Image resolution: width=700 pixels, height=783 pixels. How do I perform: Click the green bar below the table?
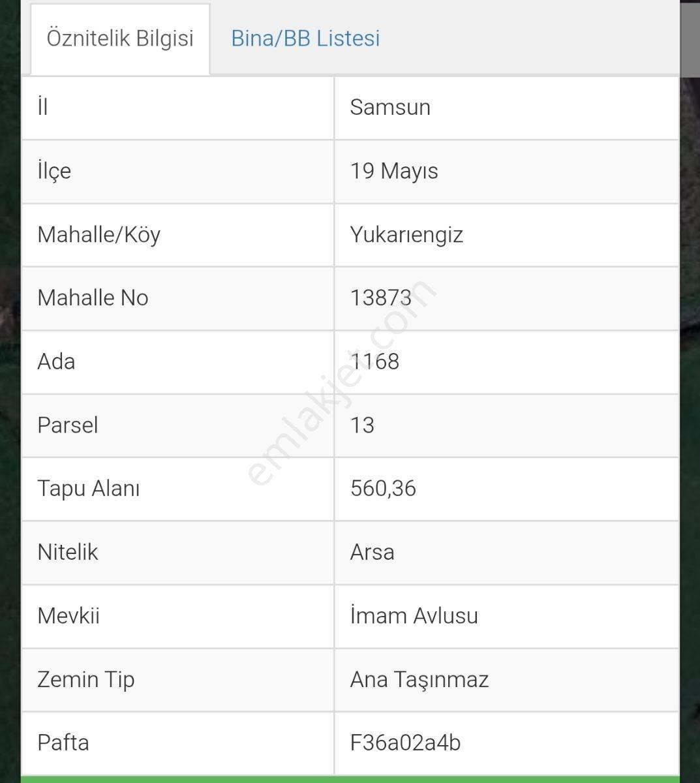click(350, 779)
